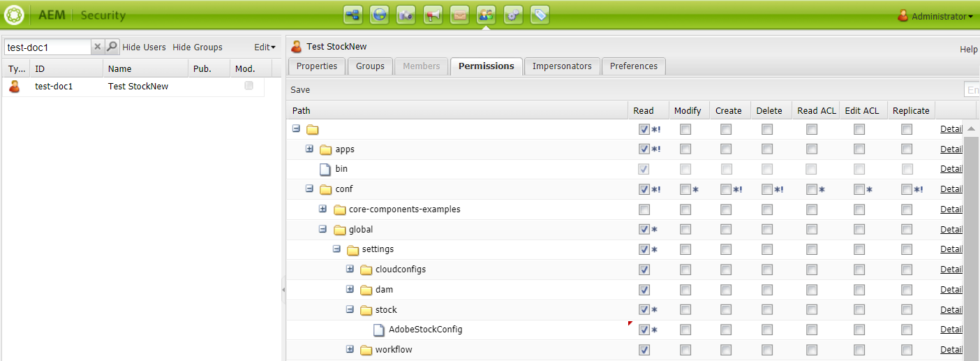Collapse the global node
The height and width of the screenshot is (361, 980).
(322, 229)
